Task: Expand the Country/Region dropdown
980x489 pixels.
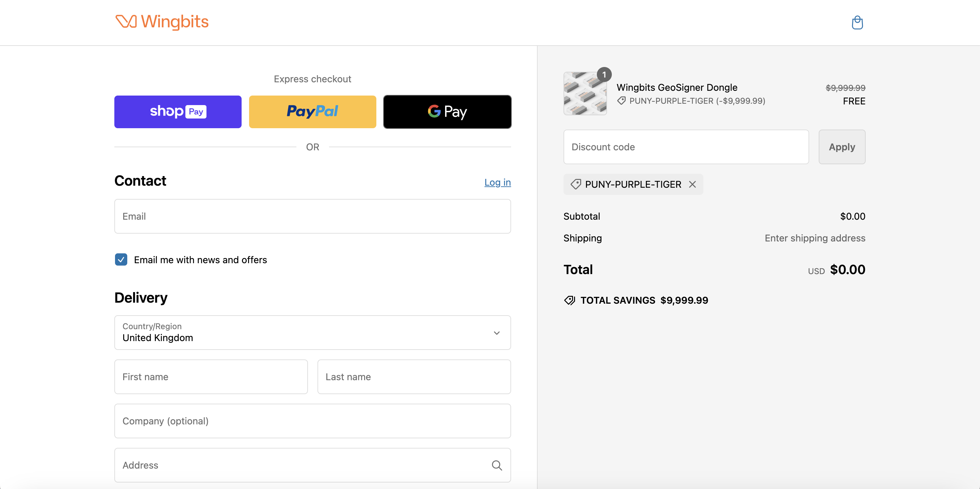Action: pyautogui.click(x=312, y=333)
